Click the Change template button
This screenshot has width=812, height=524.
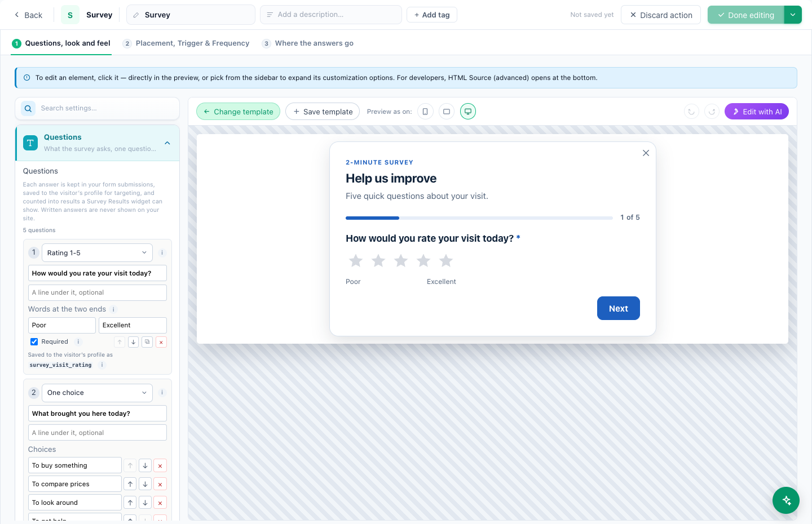tap(239, 112)
